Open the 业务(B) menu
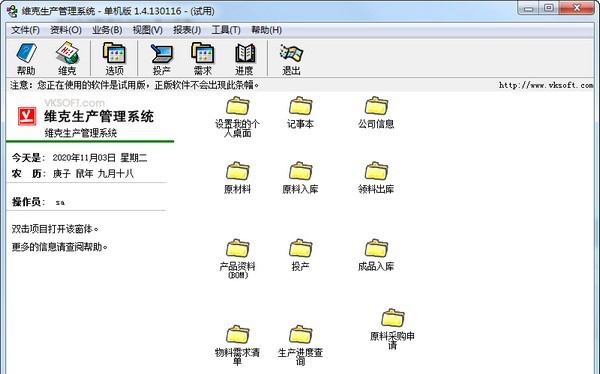Viewport: 600px width, 374px height. click(107, 30)
